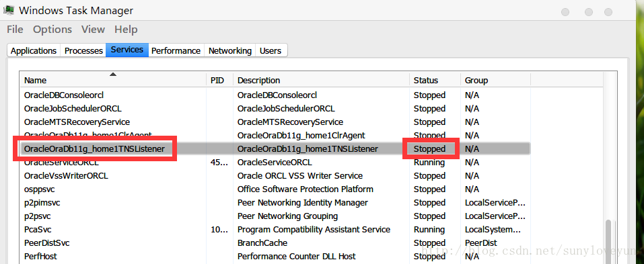This screenshot has width=644, height=264.
Task: Click the LocalSystem group cell of PcaSvc
Action: (x=493, y=230)
